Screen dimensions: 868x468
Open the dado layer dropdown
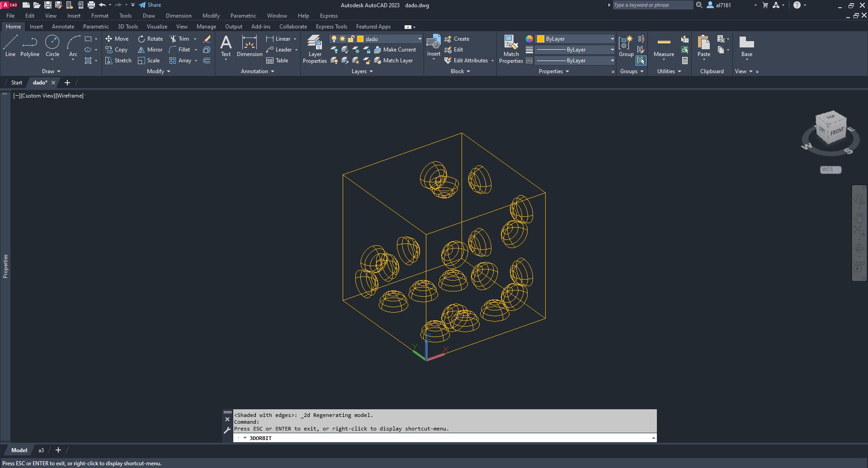click(x=420, y=39)
